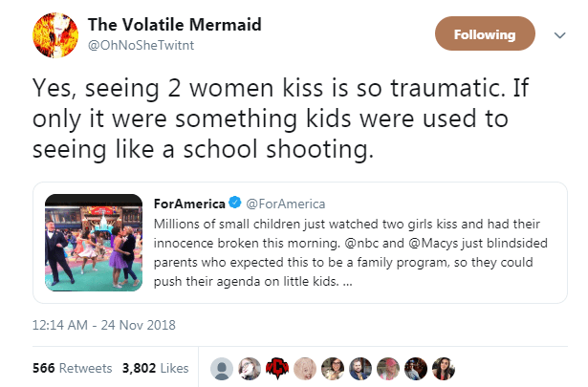Click the @ForAmerica handle in quoted tweet
This screenshot has height=387, width=588.
coord(286,204)
